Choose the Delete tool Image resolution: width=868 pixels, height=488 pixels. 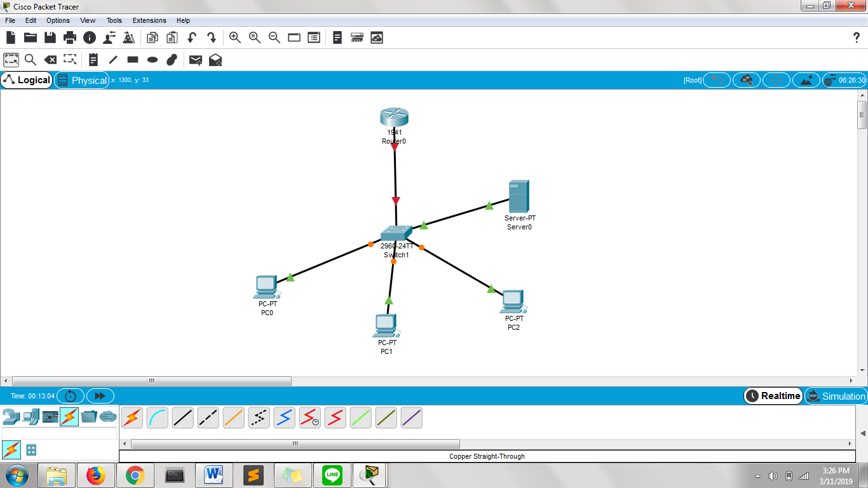click(50, 60)
